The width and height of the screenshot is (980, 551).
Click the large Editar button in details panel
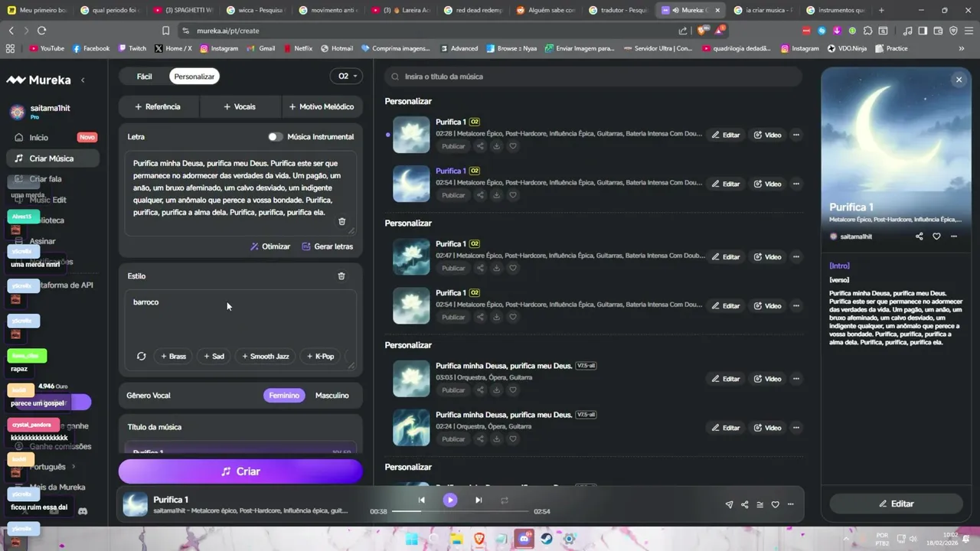point(896,504)
